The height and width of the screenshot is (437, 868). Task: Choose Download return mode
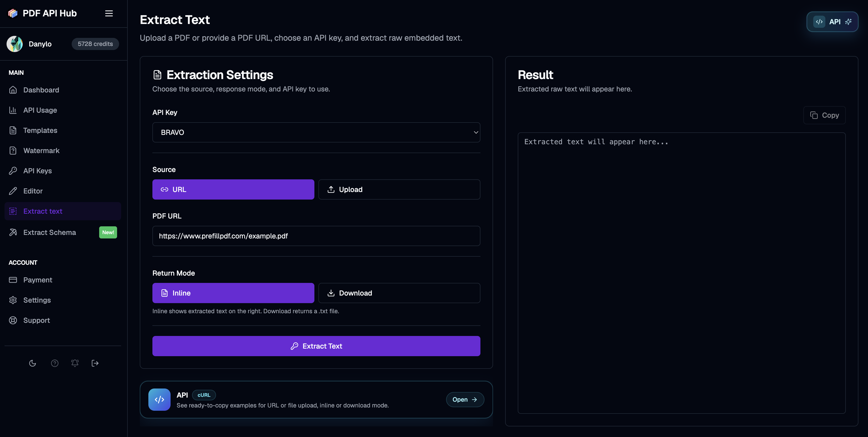pos(399,293)
